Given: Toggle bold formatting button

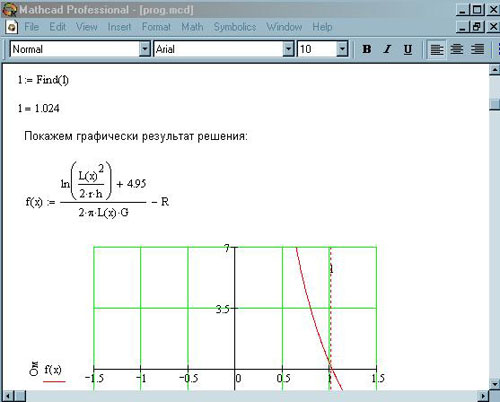Looking at the screenshot, I should 367,49.
